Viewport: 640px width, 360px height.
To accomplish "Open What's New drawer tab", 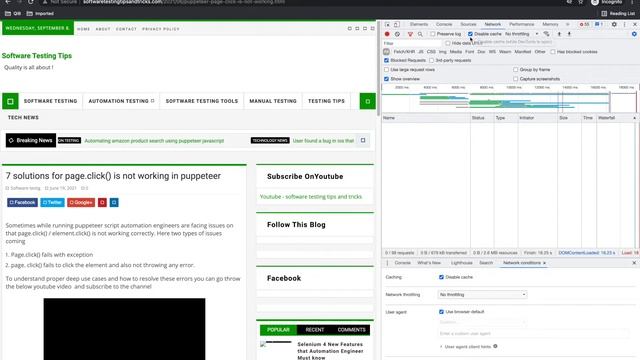I will coord(429,263).
